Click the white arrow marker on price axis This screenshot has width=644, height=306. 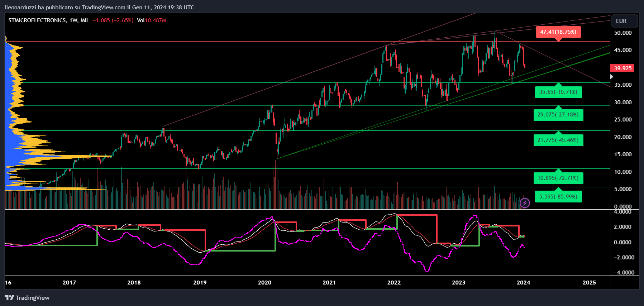point(611,76)
